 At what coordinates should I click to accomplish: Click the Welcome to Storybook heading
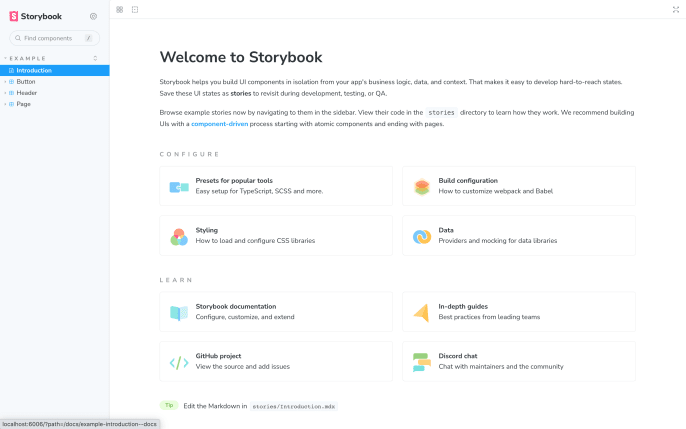coord(241,57)
